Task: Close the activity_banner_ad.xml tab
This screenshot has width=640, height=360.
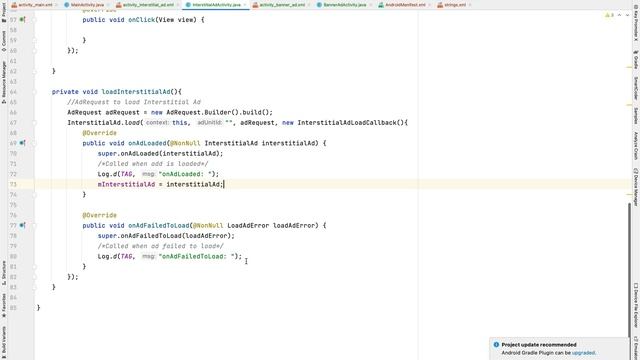Action: click(x=309, y=5)
